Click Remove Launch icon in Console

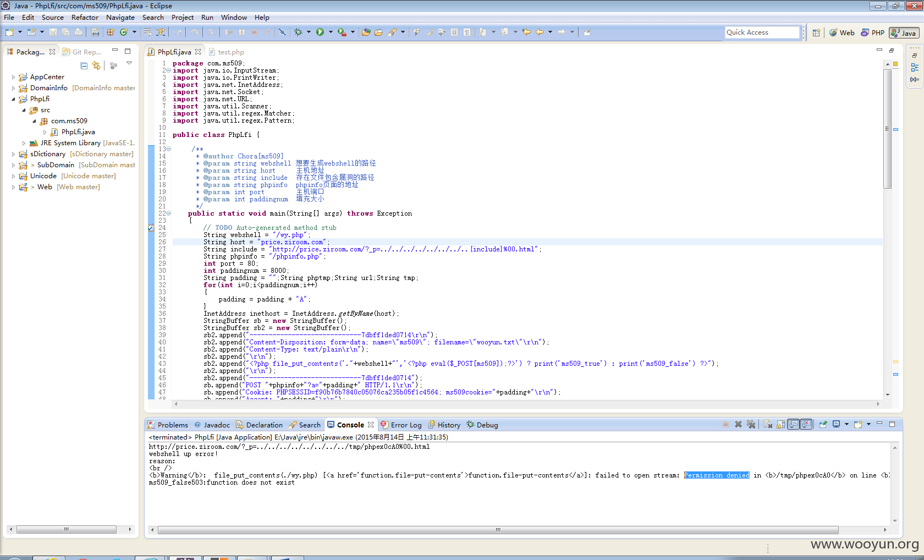[x=738, y=424]
